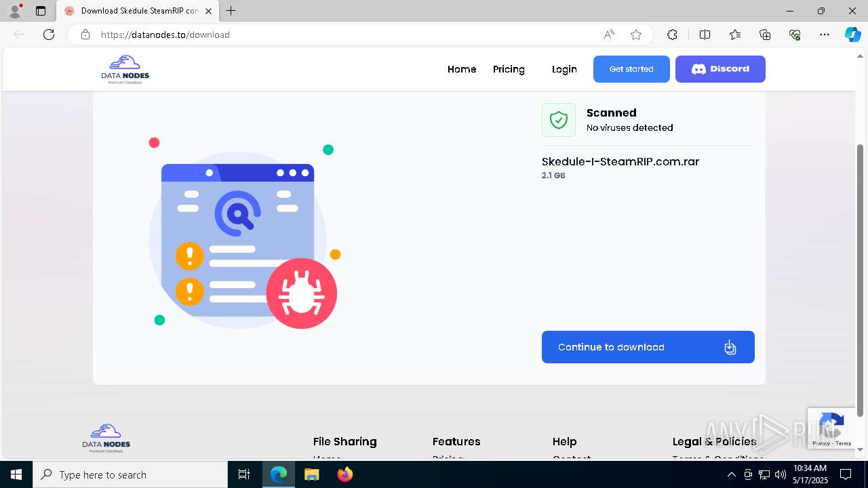Image resolution: width=868 pixels, height=488 pixels.
Task: Open the Login nav item
Action: tap(564, 69)
